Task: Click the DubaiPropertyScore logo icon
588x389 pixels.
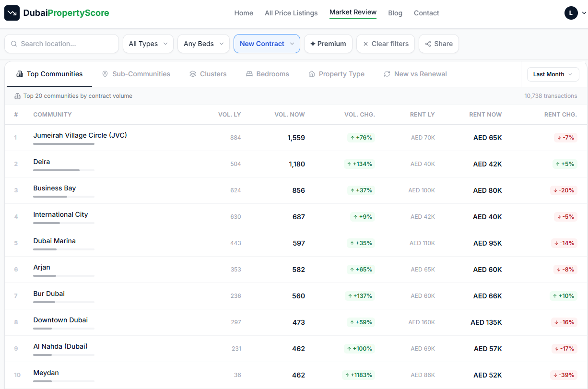Action: [12, 13]
